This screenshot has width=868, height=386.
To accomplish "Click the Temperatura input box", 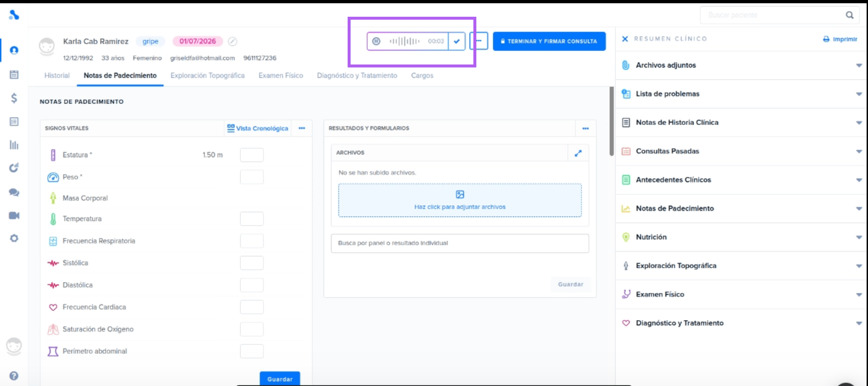I will pos(252,219).
